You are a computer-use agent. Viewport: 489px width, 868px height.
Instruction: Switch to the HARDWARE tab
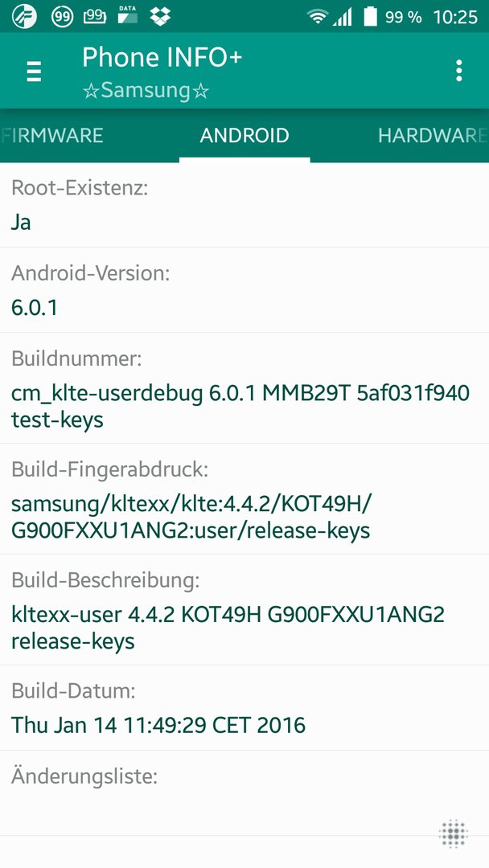432,136
